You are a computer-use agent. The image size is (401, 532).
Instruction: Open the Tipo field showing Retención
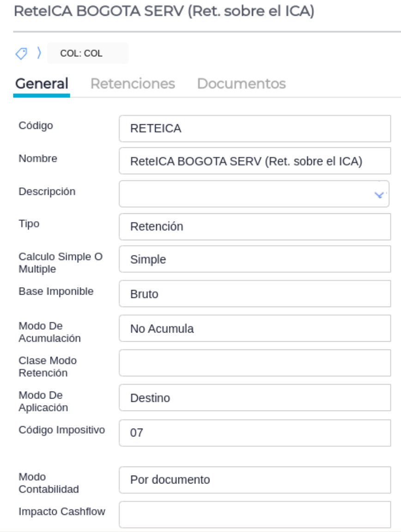255,227
